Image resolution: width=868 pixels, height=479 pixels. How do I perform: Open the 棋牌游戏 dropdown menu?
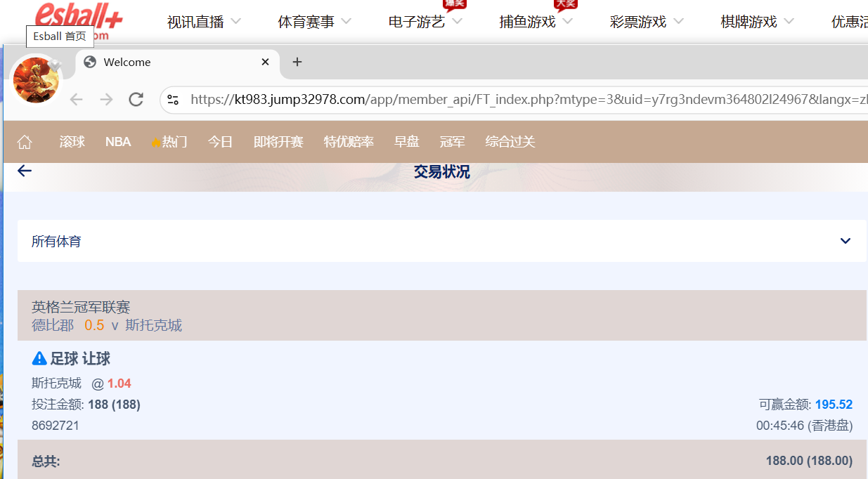tap(756, 21)
